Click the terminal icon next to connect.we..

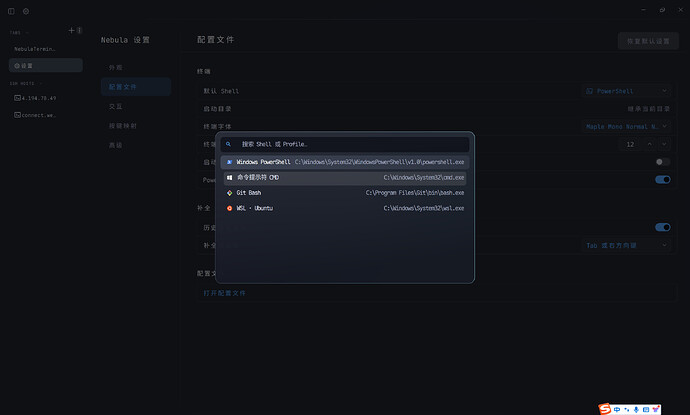click(x=17, y=115)
